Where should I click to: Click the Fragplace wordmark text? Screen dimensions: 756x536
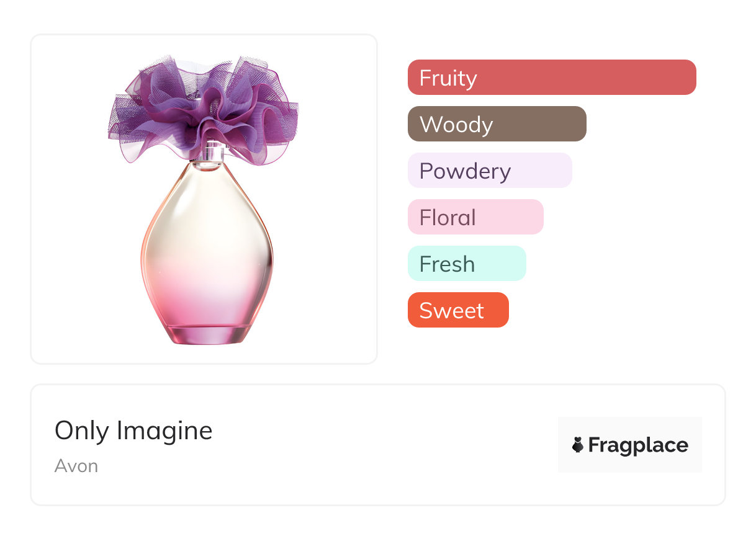[638, 445]
